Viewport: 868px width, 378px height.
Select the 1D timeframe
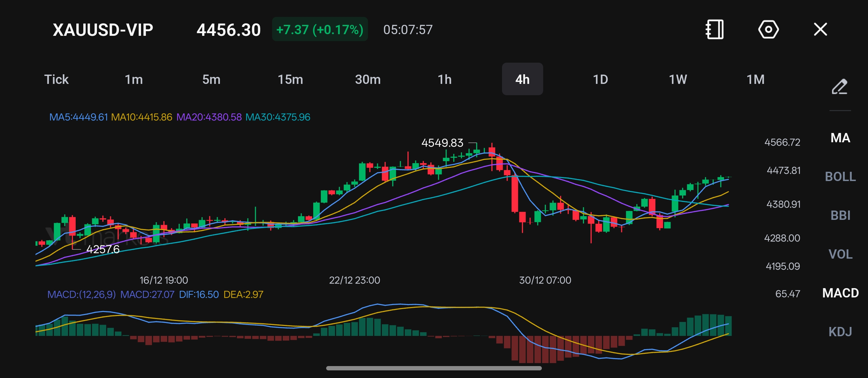click(600, 80)
